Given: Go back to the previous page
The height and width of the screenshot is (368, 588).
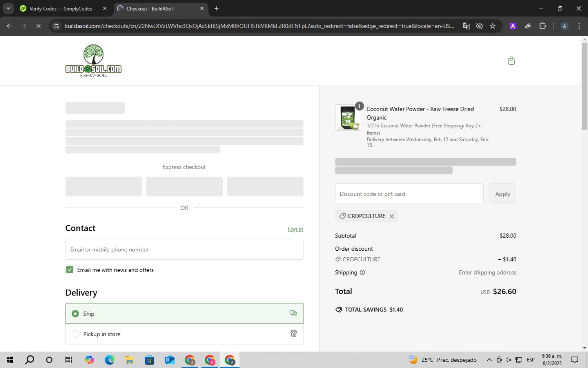Looking at the screenshot, I should coord(9,26).
